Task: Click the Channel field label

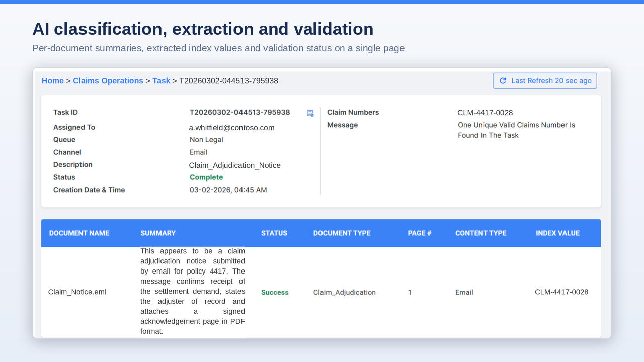Action: [67, 152]
